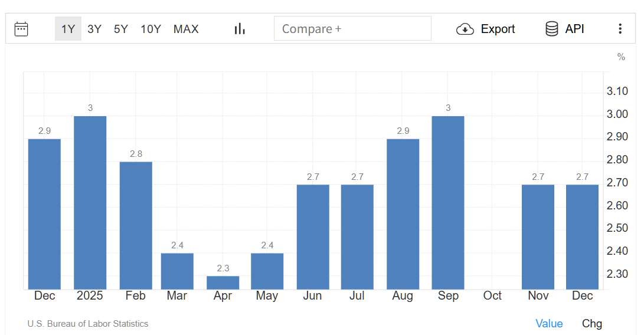
Task: Click the April 2.3 bar
Action: coord(223,283)
